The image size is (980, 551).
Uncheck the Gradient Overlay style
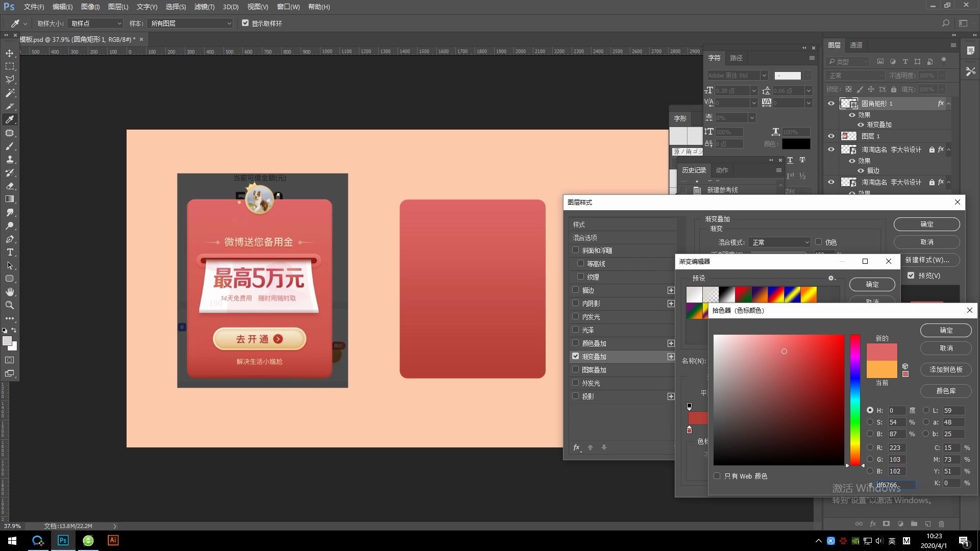pos(576,356)
